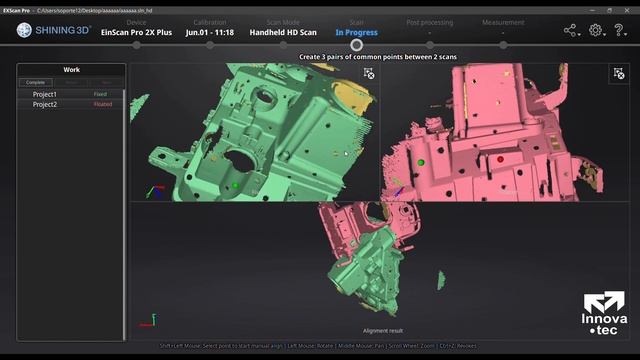The height and width of the screenshot is (360, 640).
Task: Click the keyboard shortcut hint bar at bottom
Action: coord(318,346)
